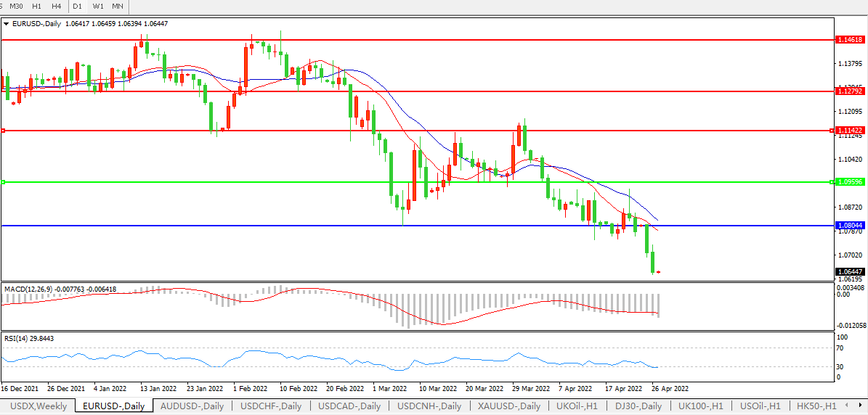Select the H1 timeframe button
Viewport: 868px width, 415px height.
click(x=36, y=7)
